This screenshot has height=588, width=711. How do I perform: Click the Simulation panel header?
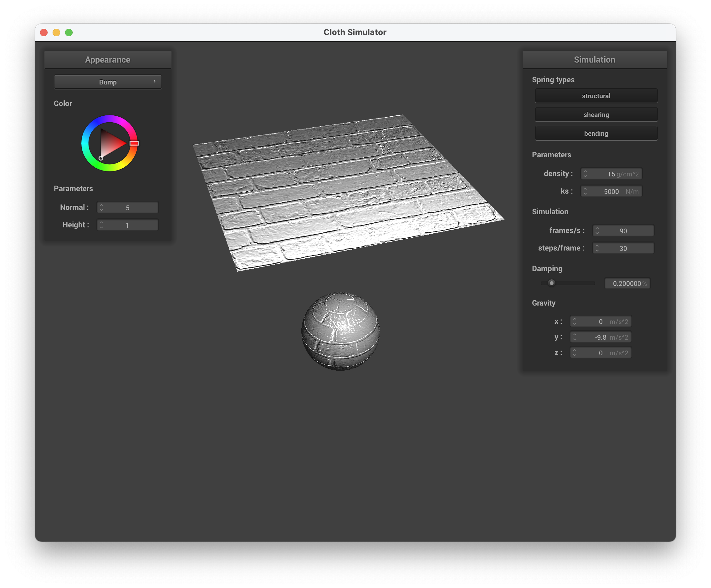[594, 60]
